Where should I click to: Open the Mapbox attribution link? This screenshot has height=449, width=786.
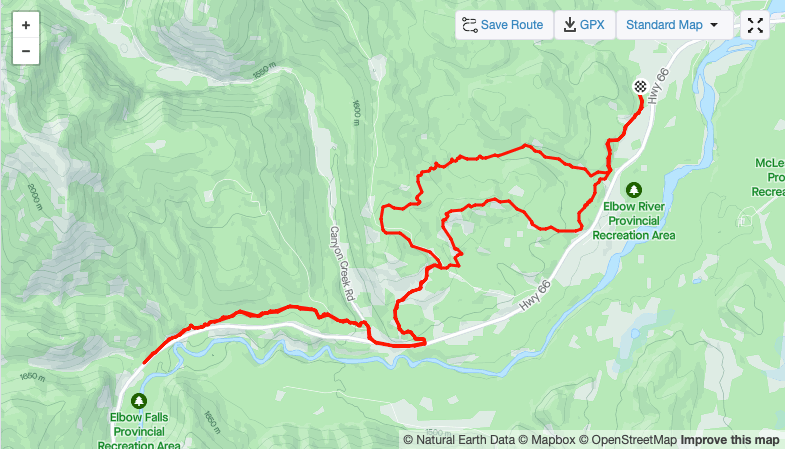point(547,440)
